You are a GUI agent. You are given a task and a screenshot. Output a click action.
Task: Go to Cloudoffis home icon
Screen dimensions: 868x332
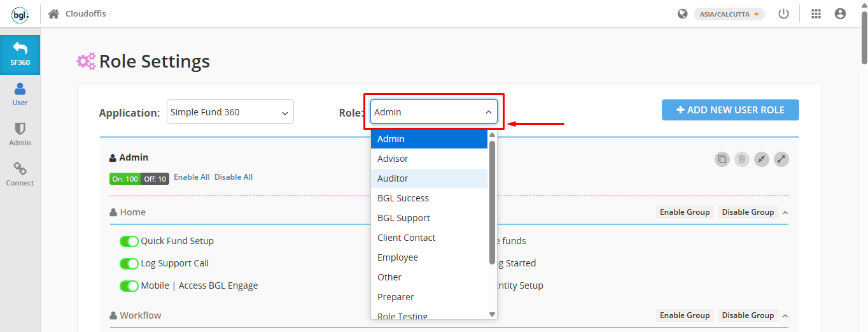coord(53,14)
